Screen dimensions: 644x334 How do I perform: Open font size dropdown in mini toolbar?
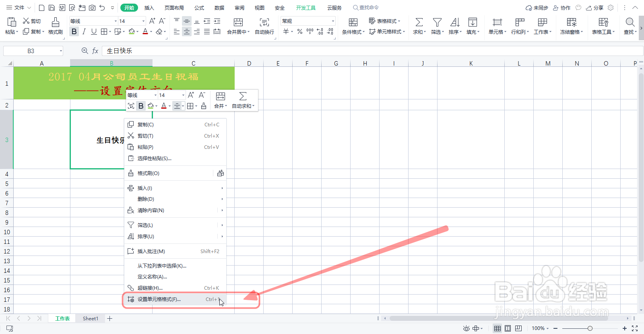coord(183,95)
